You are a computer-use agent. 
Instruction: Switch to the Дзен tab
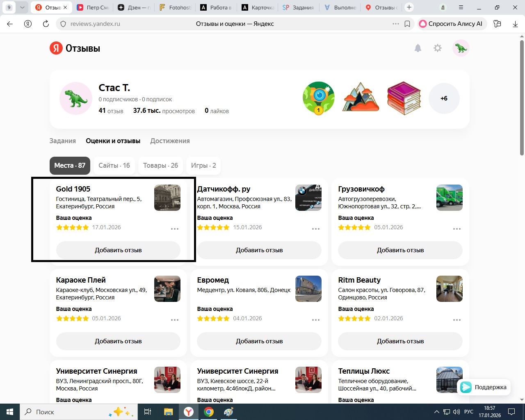pyautogui.click(x=134, y=7)
